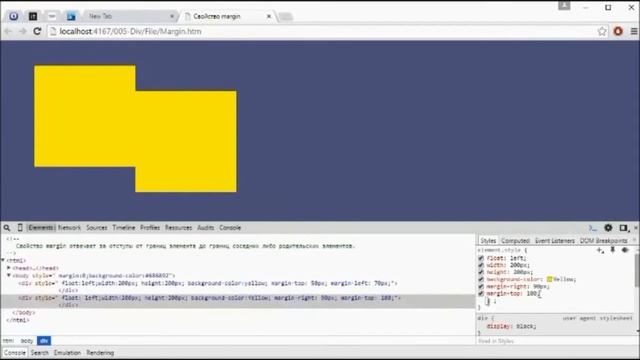This screenshot has height=360, width=640.
Task: Bookmark this page with the star icon
Action: 602,31
